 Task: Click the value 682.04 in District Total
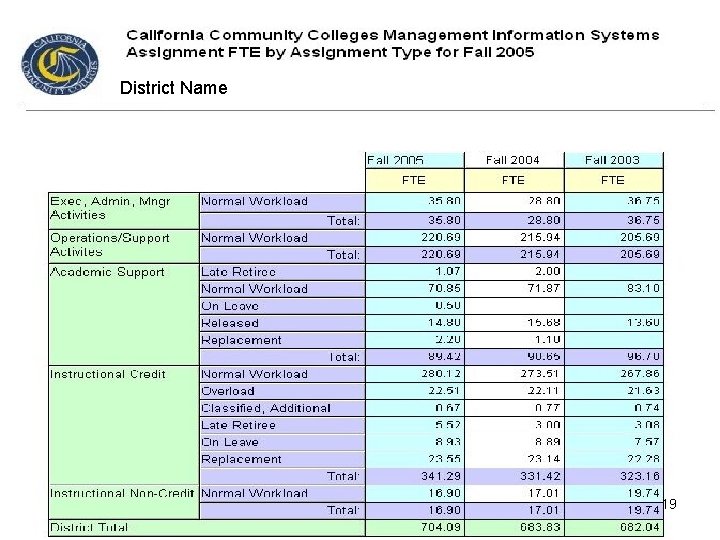[x=640, y=527]
